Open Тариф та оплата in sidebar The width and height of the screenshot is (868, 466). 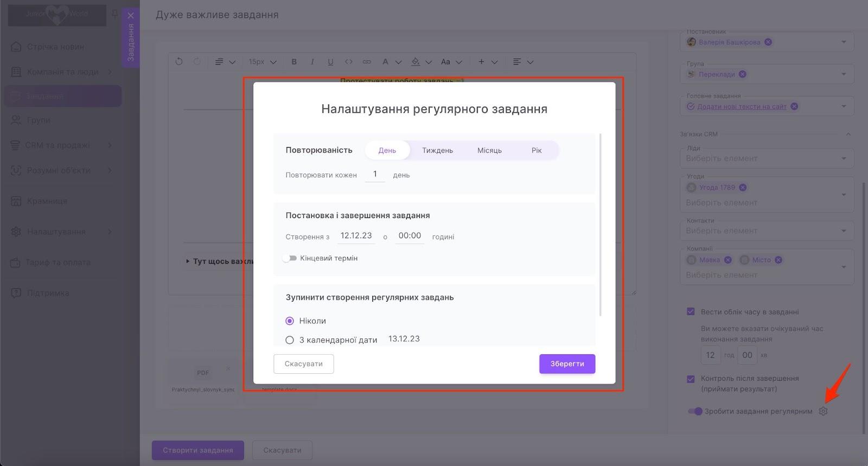(x=58, y=263)
